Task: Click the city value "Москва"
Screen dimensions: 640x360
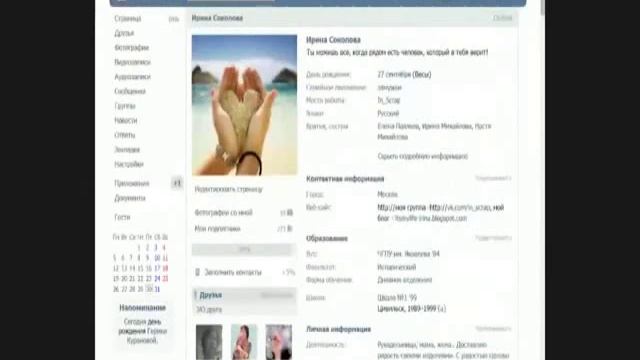Action: (x=387, y=195)
